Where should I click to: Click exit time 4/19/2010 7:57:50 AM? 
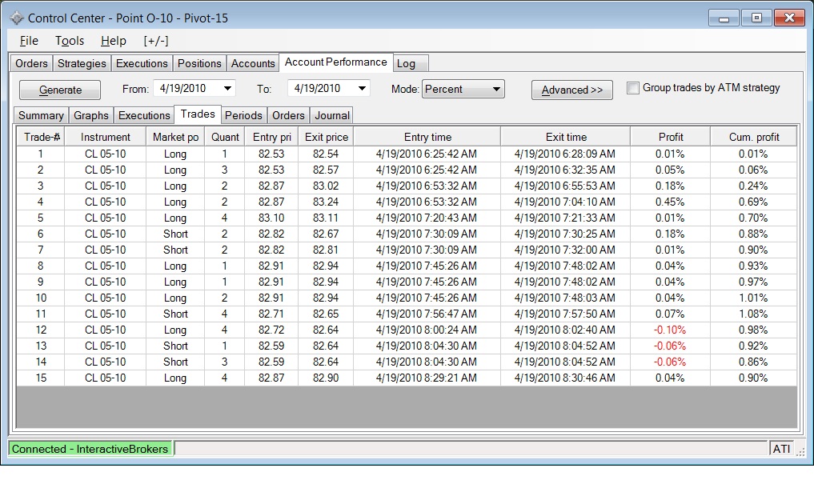tap(565, 314)
